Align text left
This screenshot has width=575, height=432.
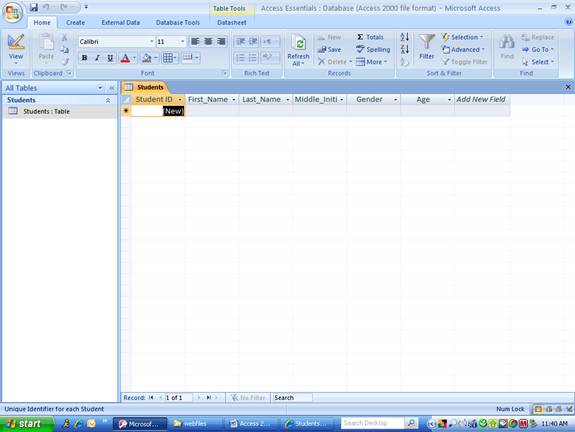[195, 41]
